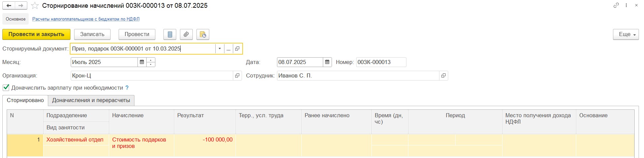Open Расчеты налогоплательщиков с бюджетом по НДФЛ link
This screenshot has height=158, width=644.
[x=86, y=19]
